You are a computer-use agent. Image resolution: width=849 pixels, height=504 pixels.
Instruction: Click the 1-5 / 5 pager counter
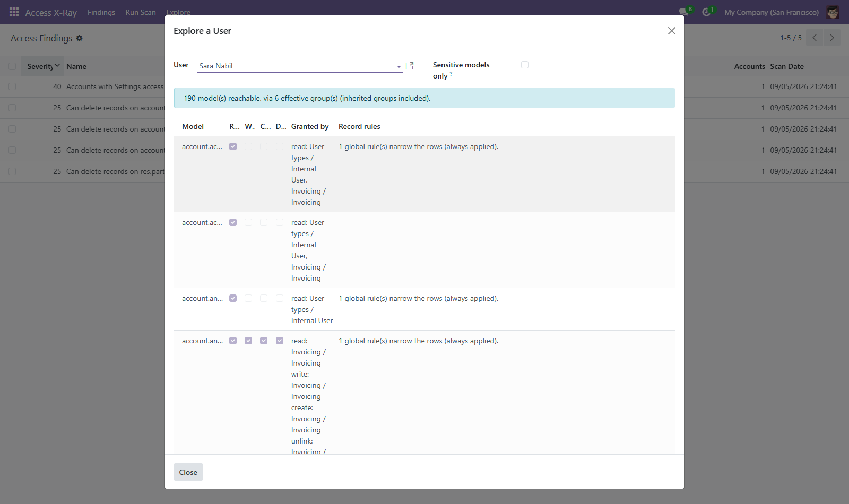coord(791,38)
